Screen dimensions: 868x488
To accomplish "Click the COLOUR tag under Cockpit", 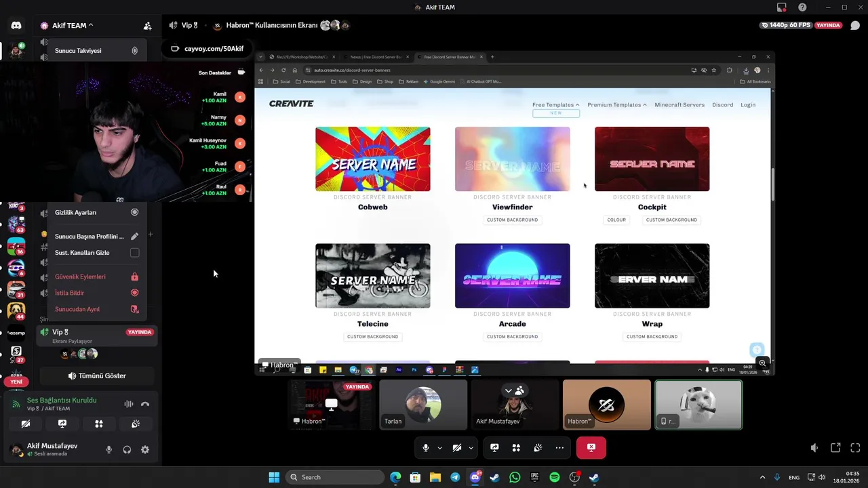I will pyautogui.click(x=616, y=220).
